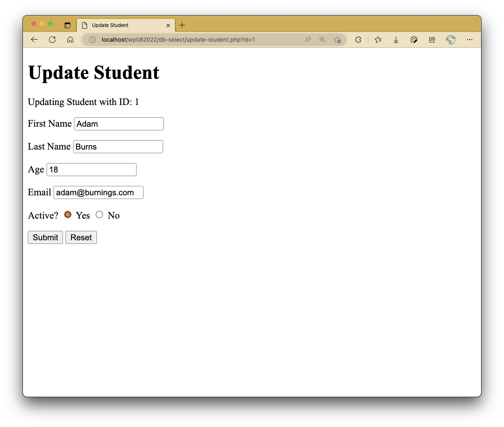Close the browser window
This screenshot has width=504, height=427.
[x=34, y=24]
